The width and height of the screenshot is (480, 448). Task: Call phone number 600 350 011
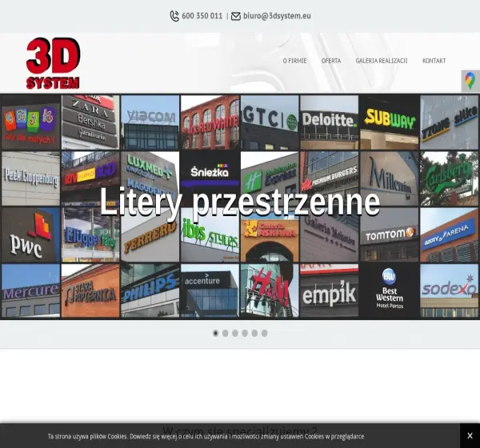pyautogui.click(x=202, y=16)
